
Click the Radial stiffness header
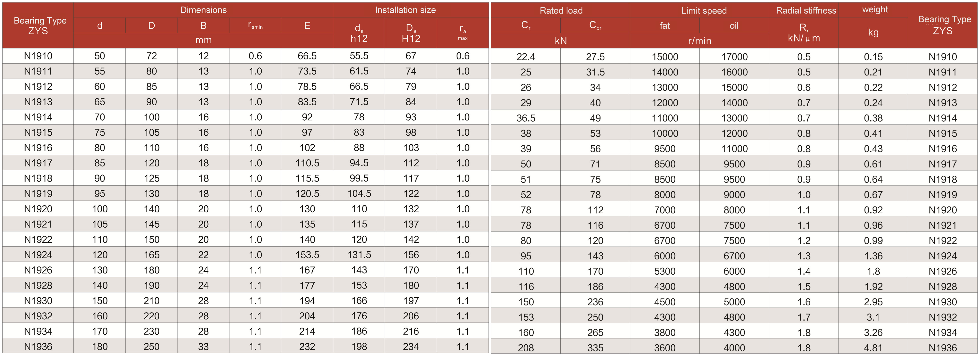pos(806,11)
